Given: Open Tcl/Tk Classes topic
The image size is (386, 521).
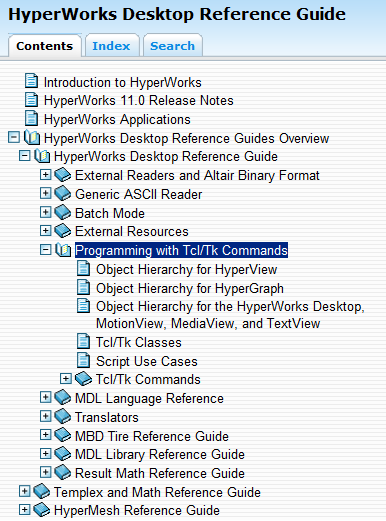Looking at the screenshot, I should pyautogui.click(x=139, y=342).
